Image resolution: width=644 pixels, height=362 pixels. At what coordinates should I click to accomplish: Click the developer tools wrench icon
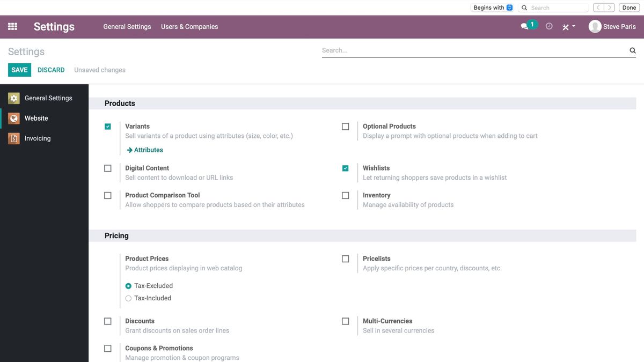coord(565,26)
